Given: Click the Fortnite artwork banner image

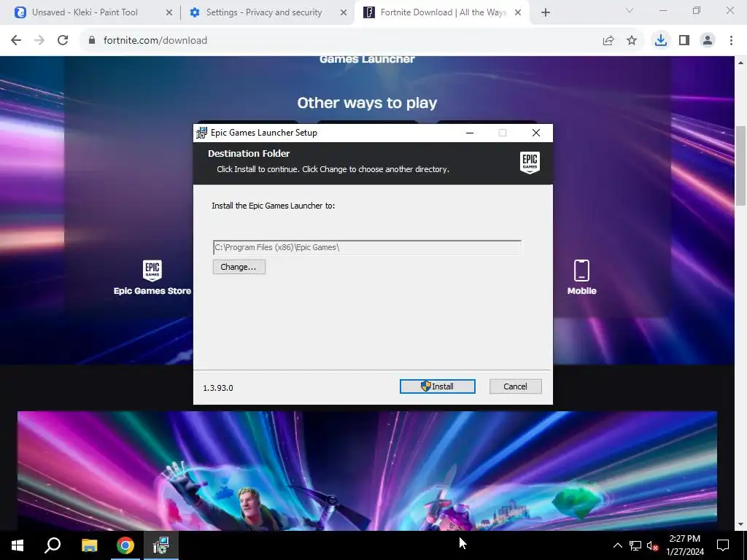Looking at the screenshot, I should (367, 470).
